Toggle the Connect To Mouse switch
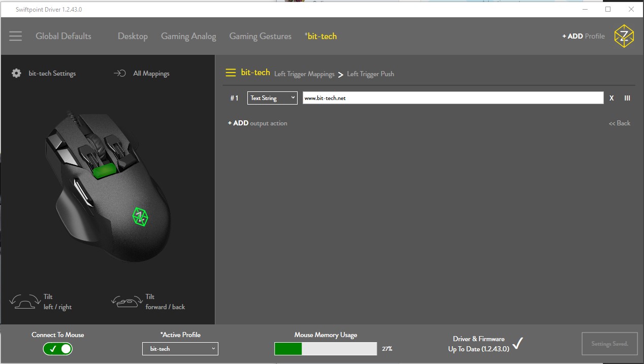The image size is (644, 364). point(58,349)
